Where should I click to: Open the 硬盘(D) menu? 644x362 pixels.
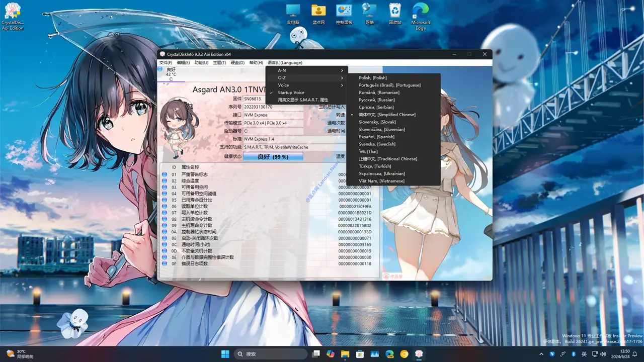tap(237, 63)
